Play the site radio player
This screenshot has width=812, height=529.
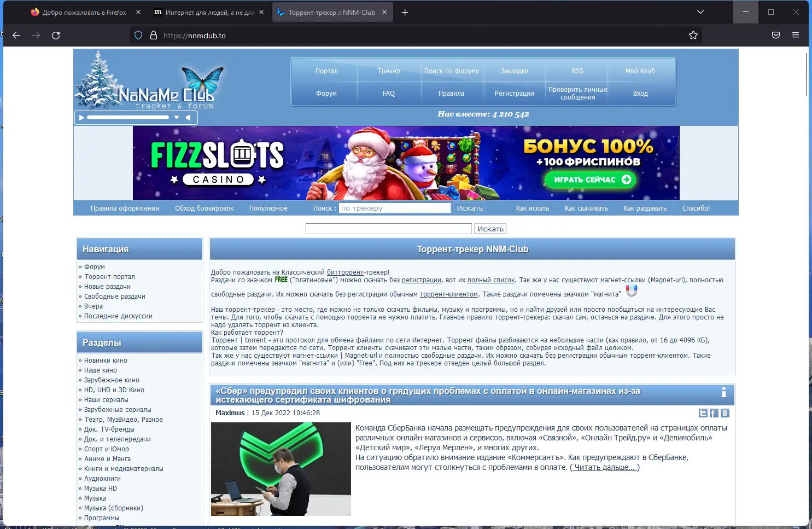(81, 118)
